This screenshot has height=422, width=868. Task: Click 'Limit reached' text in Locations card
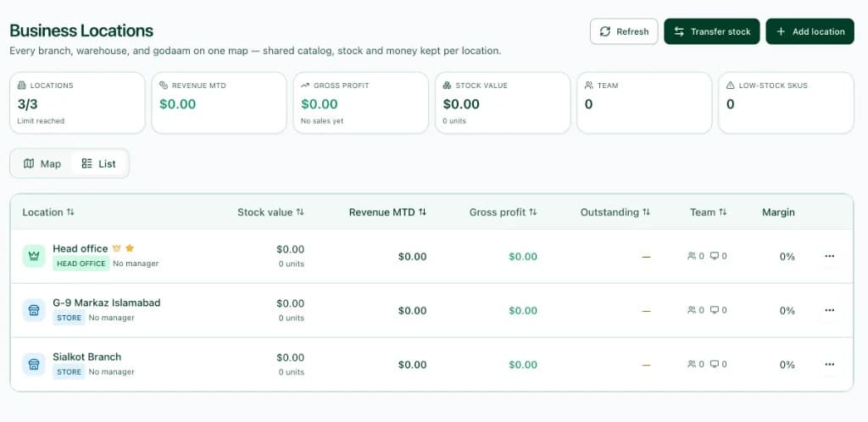[x=41, y=120]
